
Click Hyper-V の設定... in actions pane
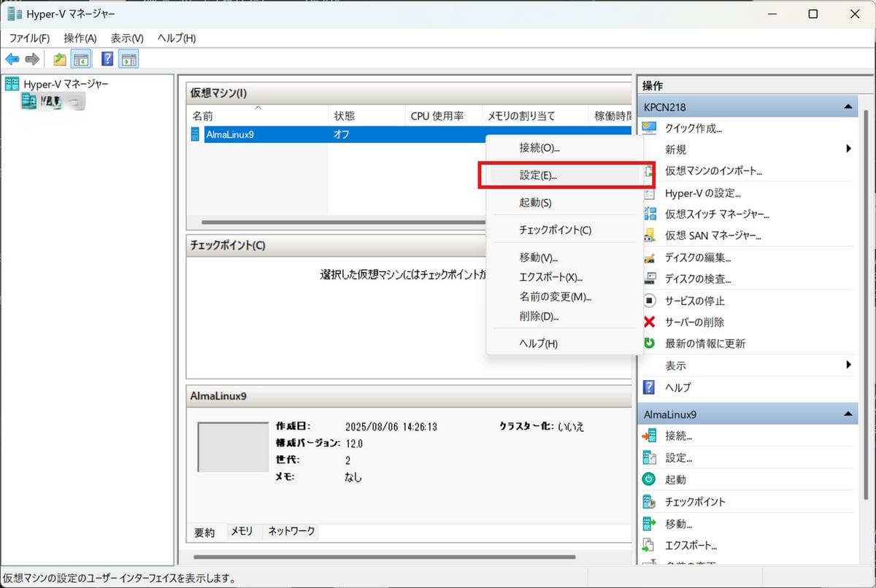pyautogui.click(x=702, y=193)
